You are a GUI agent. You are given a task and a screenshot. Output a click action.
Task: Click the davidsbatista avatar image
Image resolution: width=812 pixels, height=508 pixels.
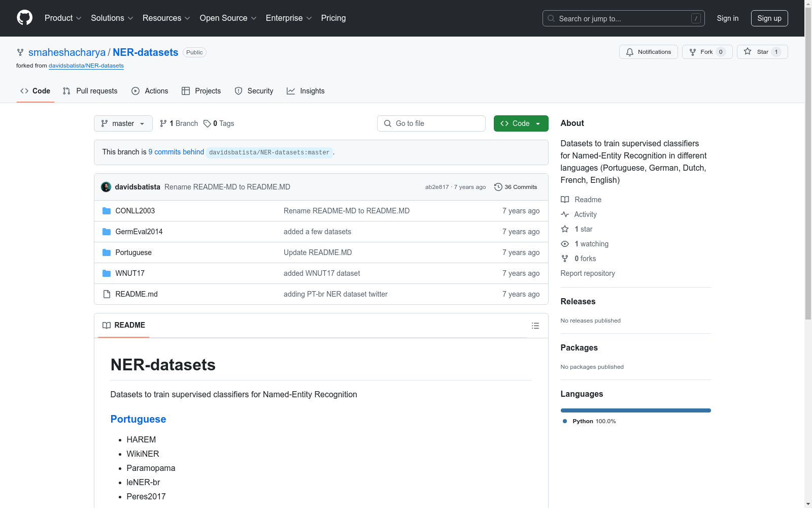(x=106, y=187)
